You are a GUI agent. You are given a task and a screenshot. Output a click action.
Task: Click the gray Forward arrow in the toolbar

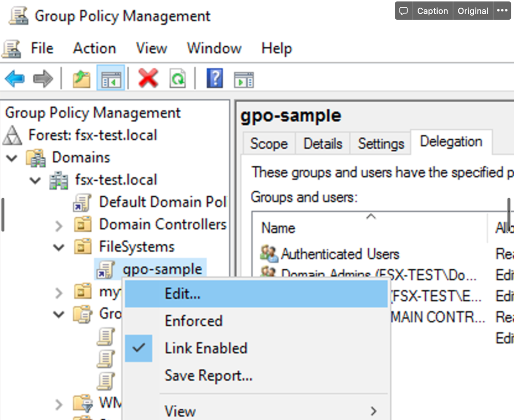click(43, 79)
